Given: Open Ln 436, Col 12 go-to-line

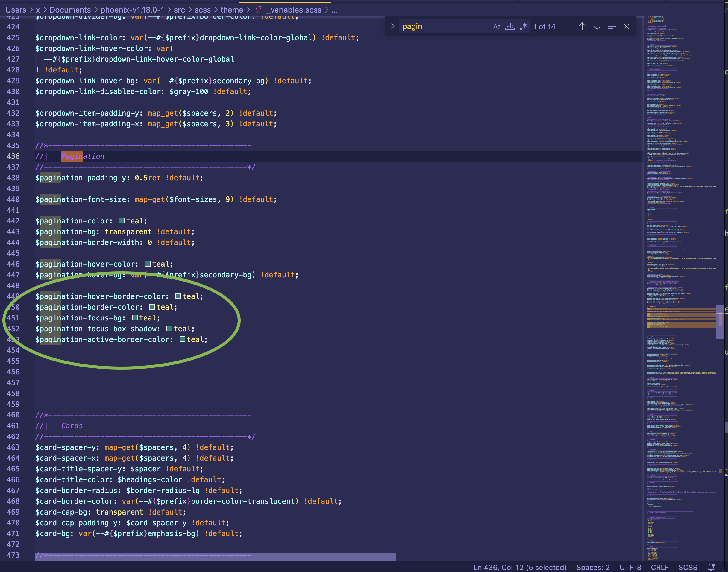Looking at the screenshot, I should (x=520, y=567).
